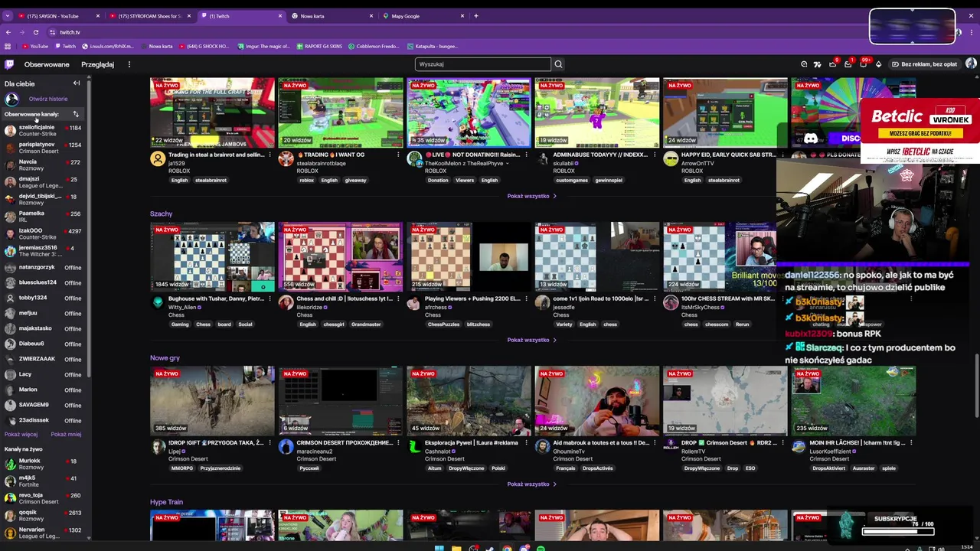Viewport: 980px width, 551px height.
Task: Click the twitch.tv address bar
Action: [x=459, y=32]
